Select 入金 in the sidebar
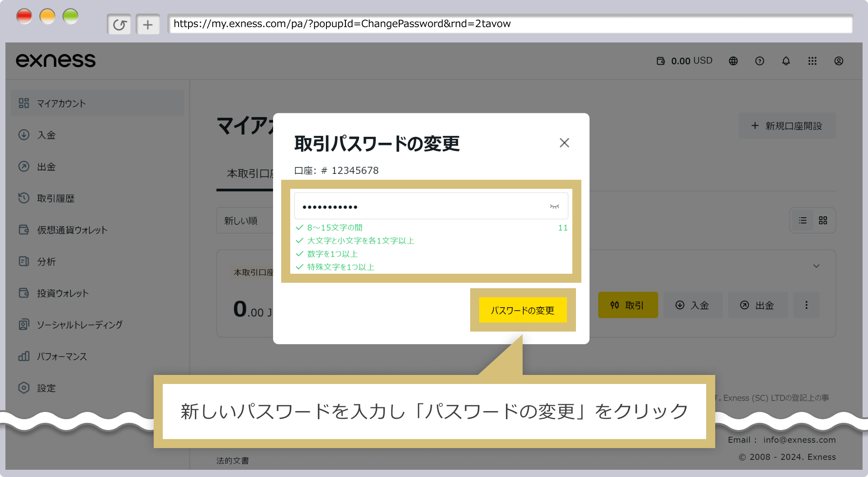This screenshot has width=868, height=477. (46, 135)
